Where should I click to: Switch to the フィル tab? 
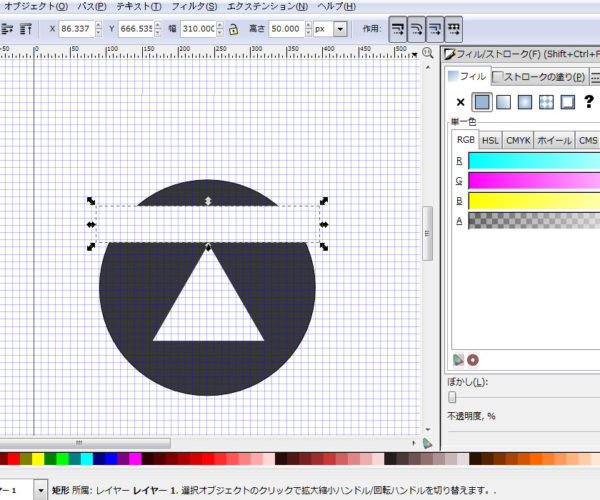tap(467, 77)
